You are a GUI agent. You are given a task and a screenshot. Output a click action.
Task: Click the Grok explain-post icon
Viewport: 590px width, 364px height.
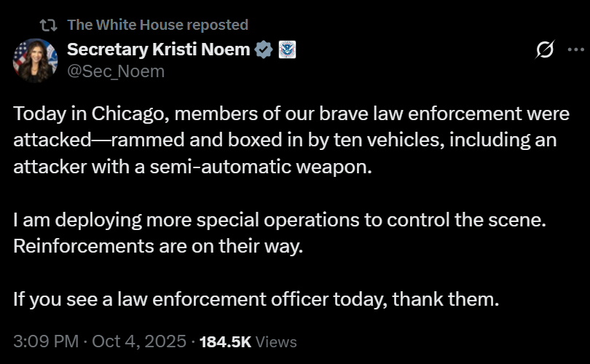(543, 50)
